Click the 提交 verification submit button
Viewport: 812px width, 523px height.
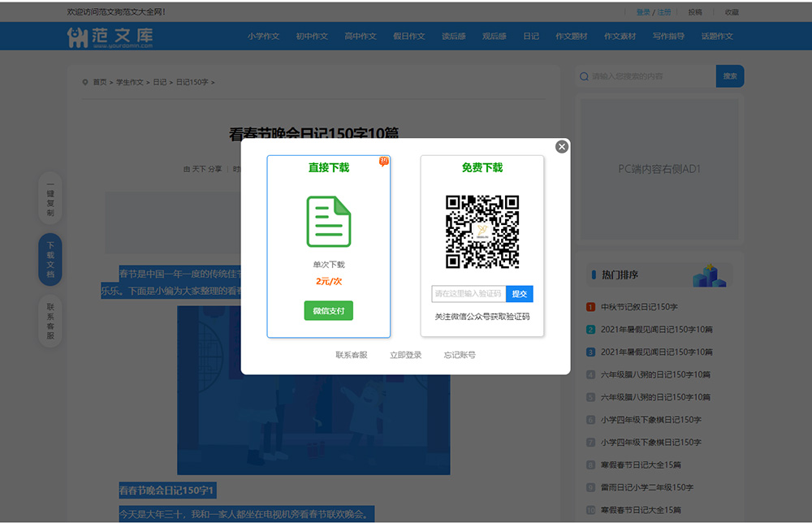[520, 294]
